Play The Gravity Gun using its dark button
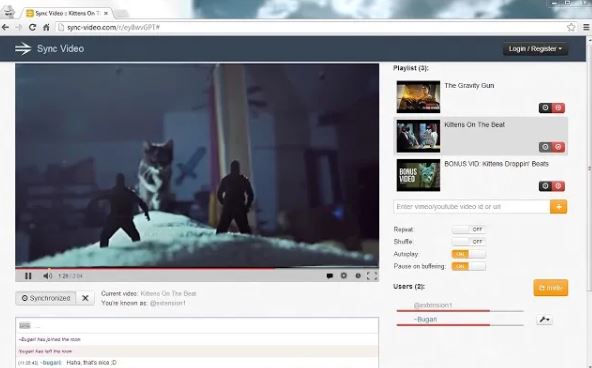 pyautogui.click(x=545, y=108)
